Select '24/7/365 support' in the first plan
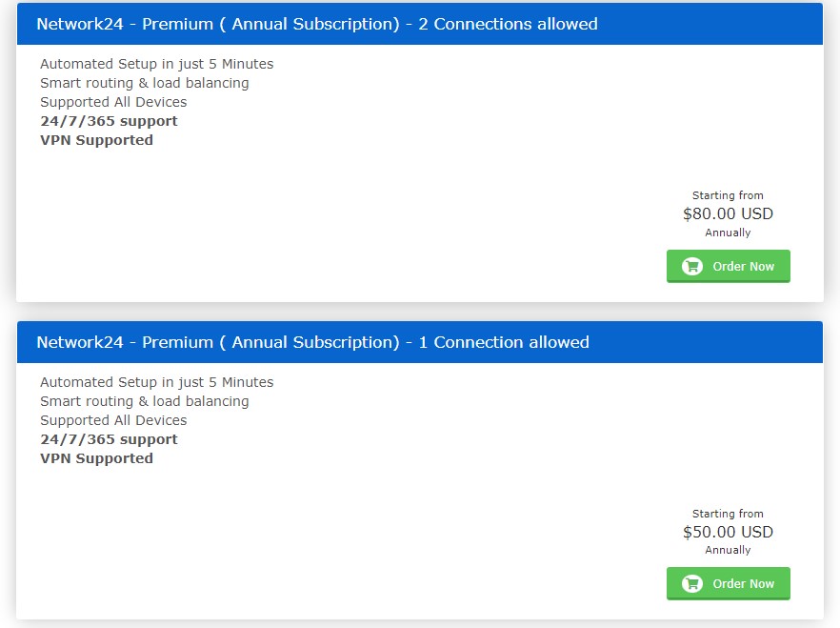The height and width of the screenshot is (628, 840). pyautogui.click(x=108, y=121)
